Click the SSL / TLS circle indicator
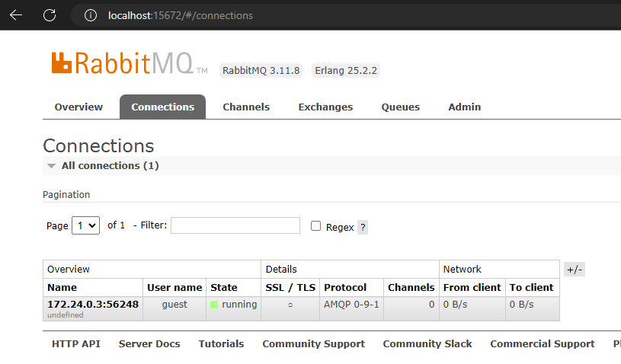Viewport: 621px width, 364px height. (x=290, y=305)
